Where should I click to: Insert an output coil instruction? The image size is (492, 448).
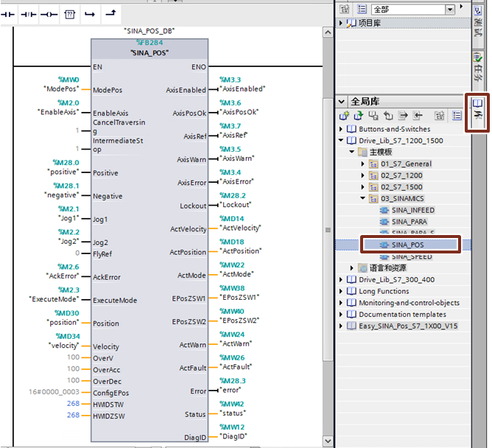click(49, 15)
